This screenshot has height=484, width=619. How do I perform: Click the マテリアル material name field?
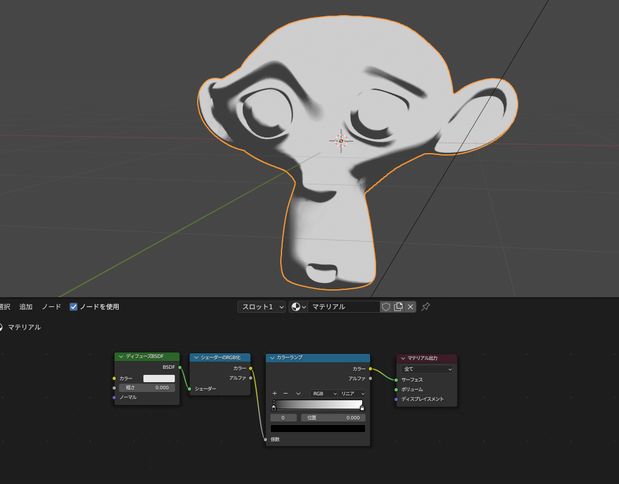click(x=344, y=307)
